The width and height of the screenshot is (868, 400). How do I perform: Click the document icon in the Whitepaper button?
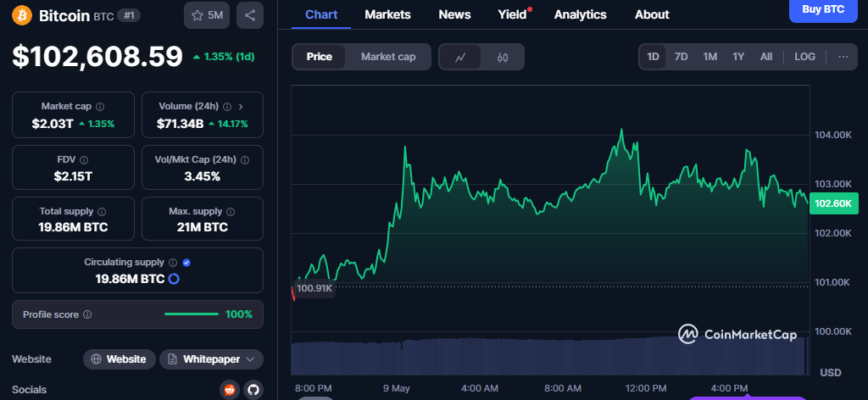tap(173, 359)
